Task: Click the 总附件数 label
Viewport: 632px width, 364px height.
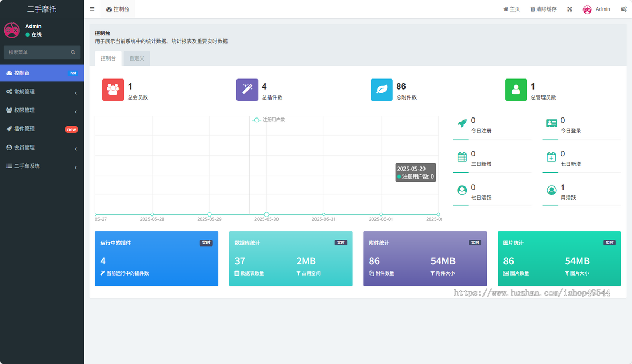Action: pyautogui.click(x=407, y=97)
